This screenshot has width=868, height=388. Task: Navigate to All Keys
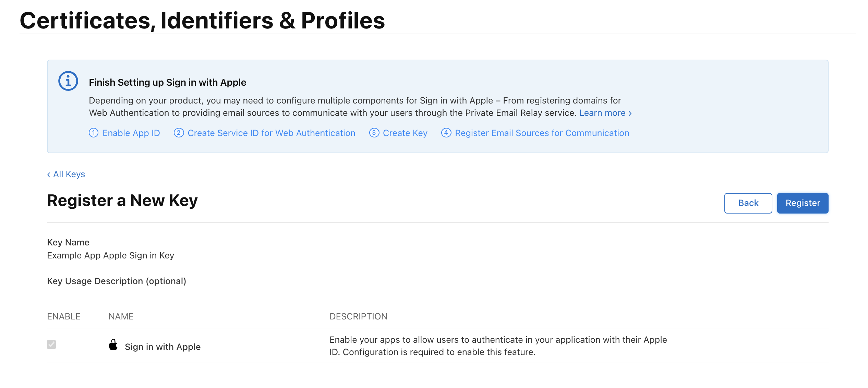(x=69, y=174)
